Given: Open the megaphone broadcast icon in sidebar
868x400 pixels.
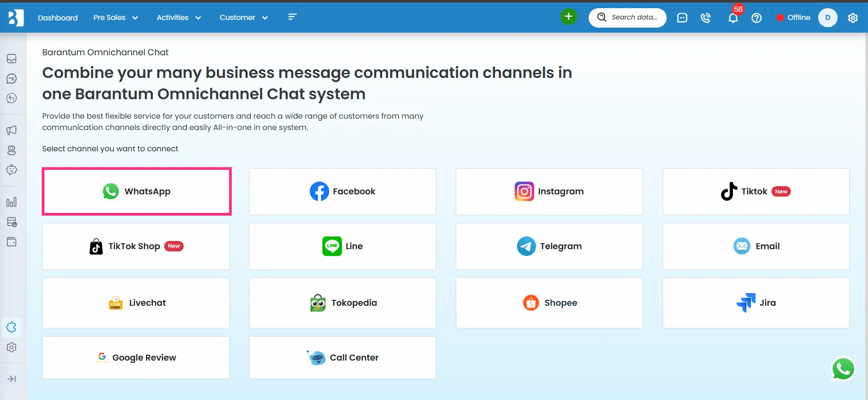Looking at the screenshot, I should click(12, 130).
